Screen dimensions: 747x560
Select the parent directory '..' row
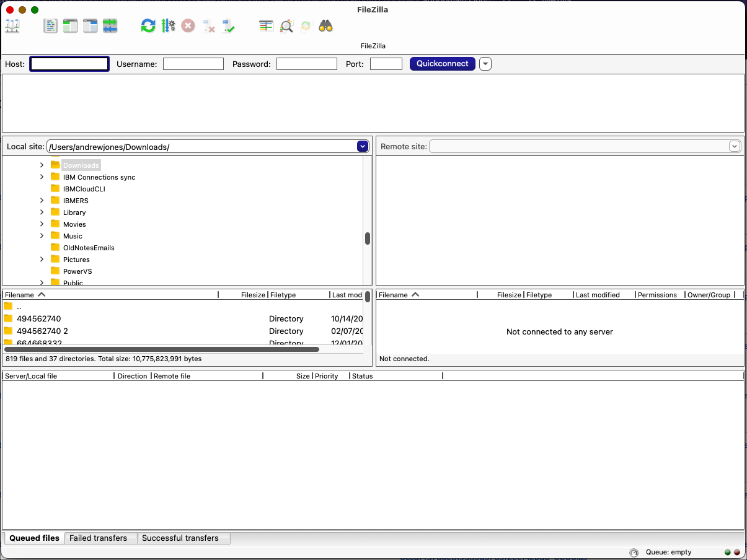coord(183,307)
